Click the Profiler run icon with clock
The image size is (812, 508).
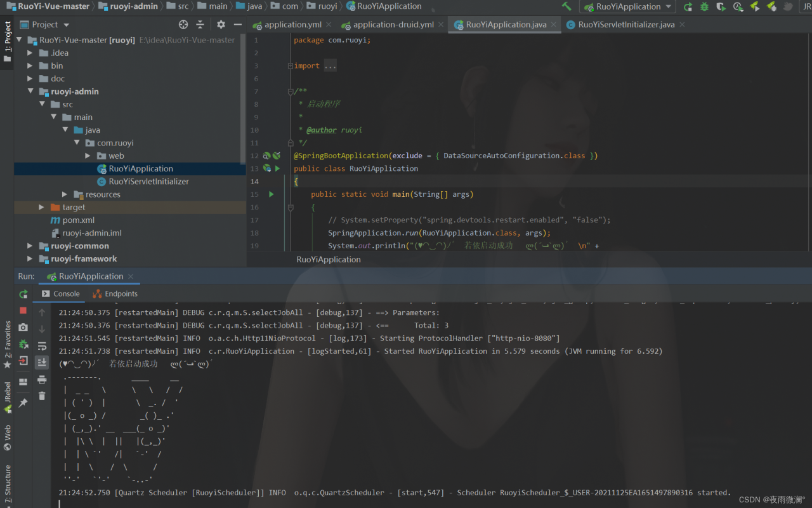738,6
